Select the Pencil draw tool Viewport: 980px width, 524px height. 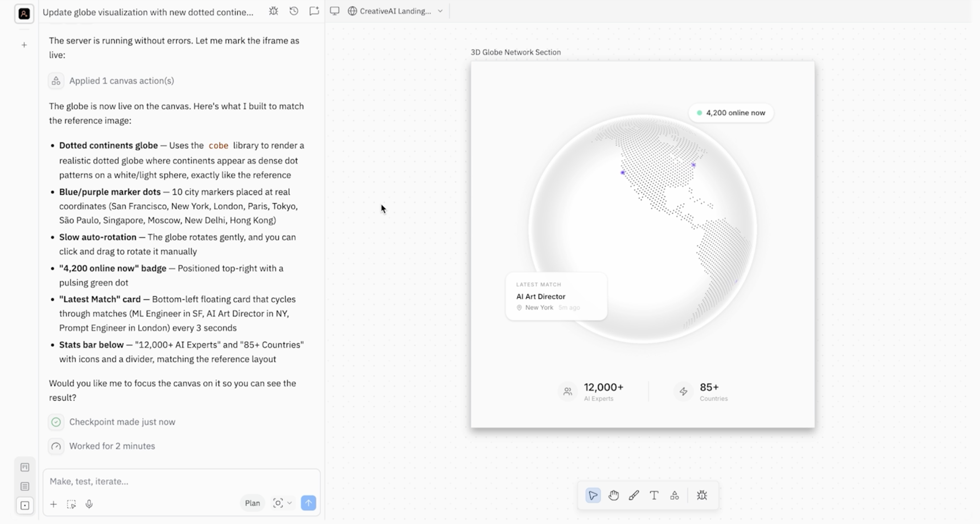[634, 495]
